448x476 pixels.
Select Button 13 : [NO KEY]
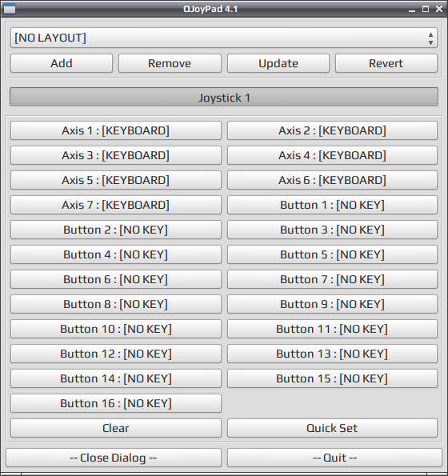click(332, 354)
